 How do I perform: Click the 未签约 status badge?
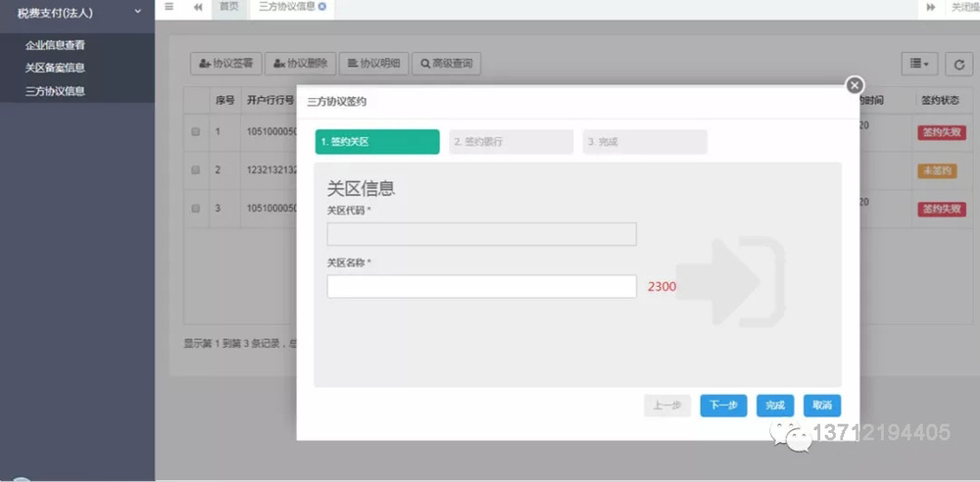tap(937, 170)
